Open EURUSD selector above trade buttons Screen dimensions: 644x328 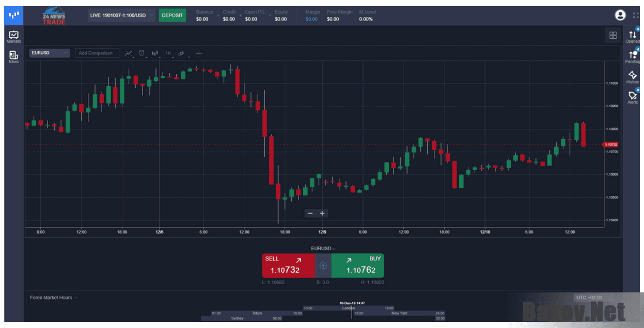322,248
